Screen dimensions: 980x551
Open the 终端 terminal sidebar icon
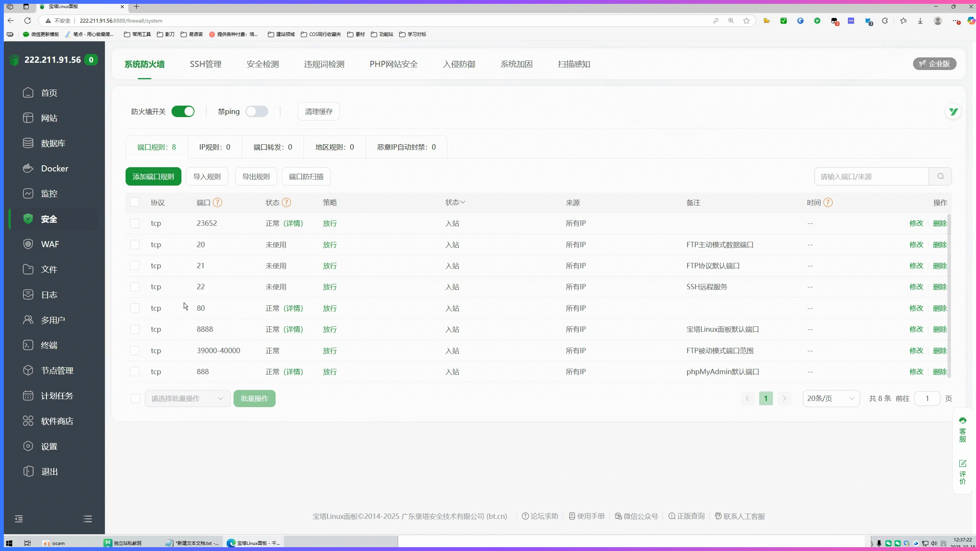click(28, 345)
